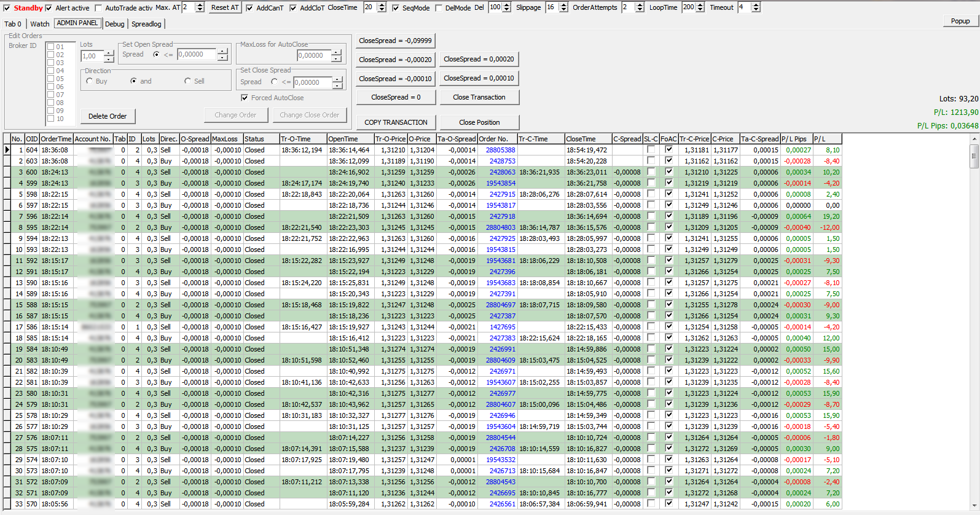The height and width of the screenshot is (515, 980).
Task: Click the Close Position button
Action: [479, 122]
